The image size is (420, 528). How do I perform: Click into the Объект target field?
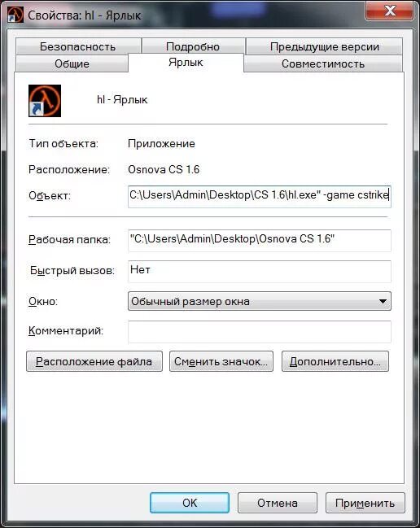[260, 196]
